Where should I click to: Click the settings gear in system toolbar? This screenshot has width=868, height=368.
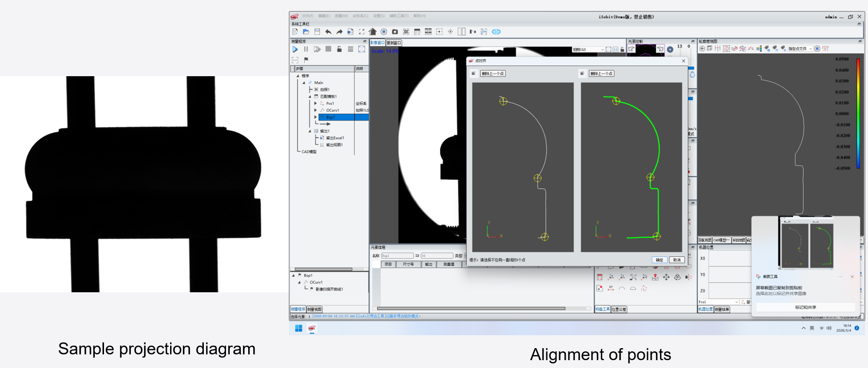(x=384, y=32)
